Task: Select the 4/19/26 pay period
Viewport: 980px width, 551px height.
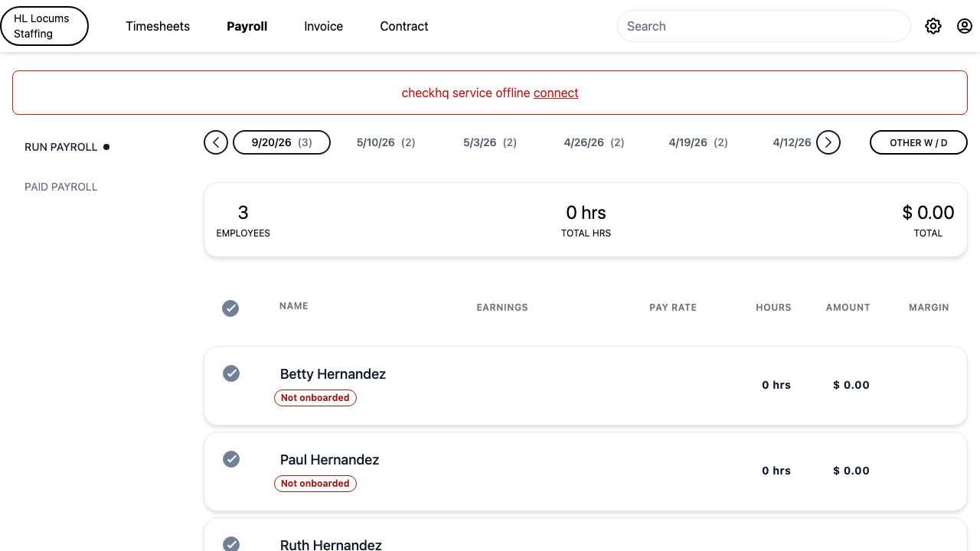Action: [698, 142]
